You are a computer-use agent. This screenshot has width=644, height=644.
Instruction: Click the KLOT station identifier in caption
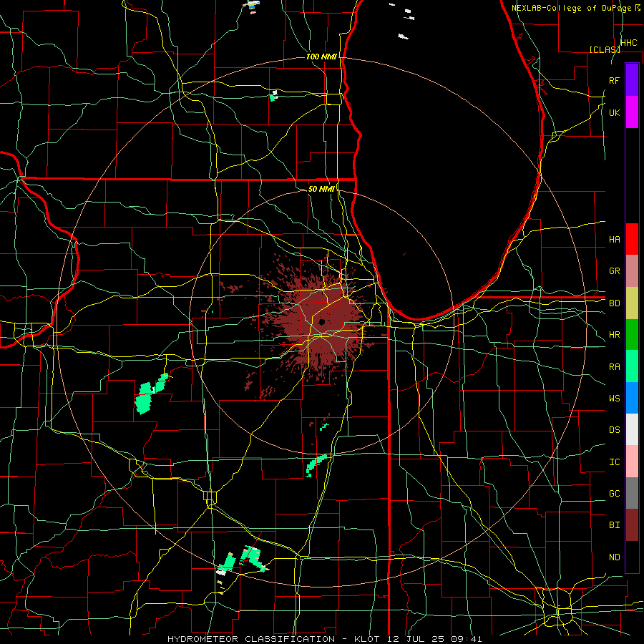pos(368,639)
